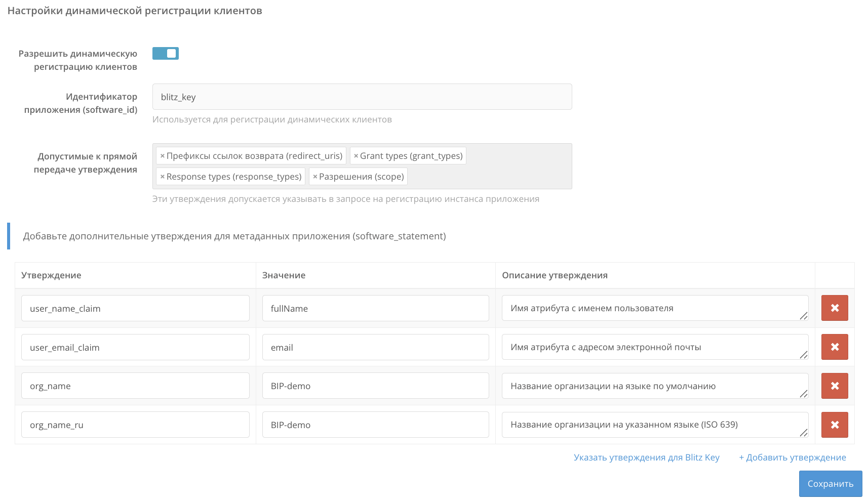The width and height of the screenshot is (868, 504).
Task: Click the fullName value field
Action: 375,309
